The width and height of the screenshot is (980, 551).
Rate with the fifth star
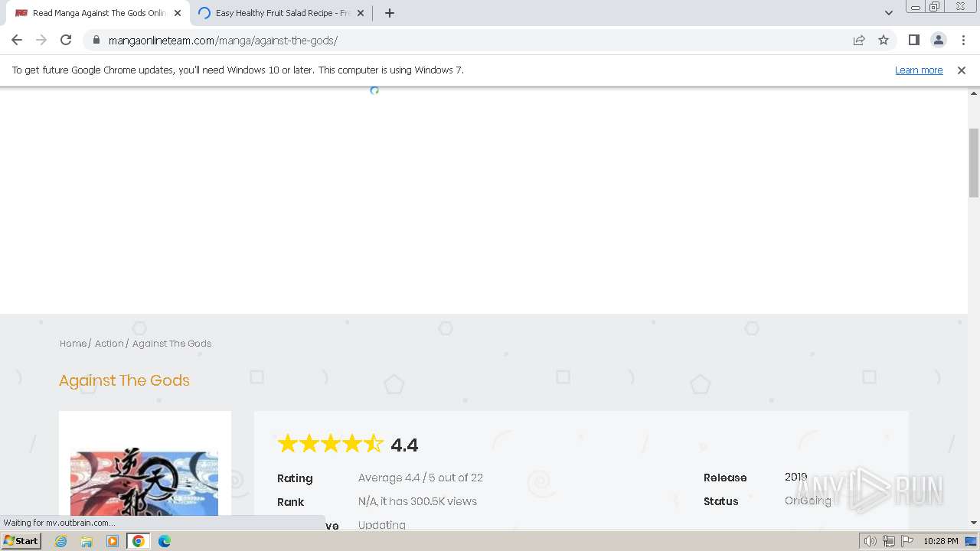[x=373, y=443]
